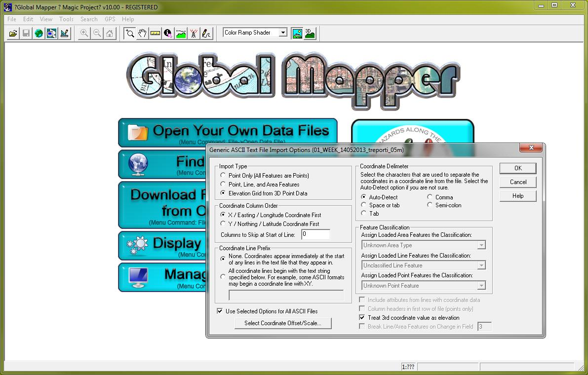
Task: Click Open Your Own Data Files banner
Action: [228, 132]
